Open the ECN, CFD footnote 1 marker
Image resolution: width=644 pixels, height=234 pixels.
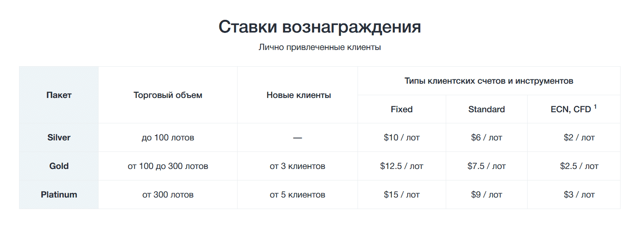tap(595, 107)
